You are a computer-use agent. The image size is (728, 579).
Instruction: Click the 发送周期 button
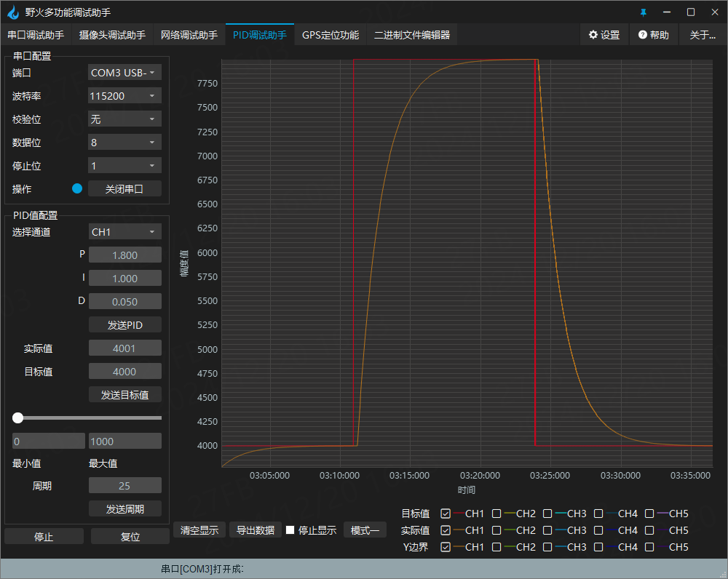(x=125, y=508)
